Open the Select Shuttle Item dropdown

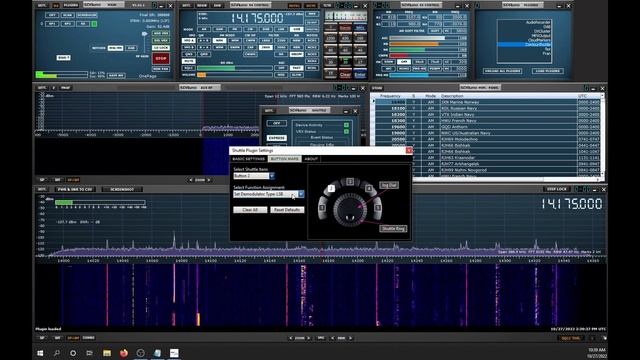click(x=272, y=176)
